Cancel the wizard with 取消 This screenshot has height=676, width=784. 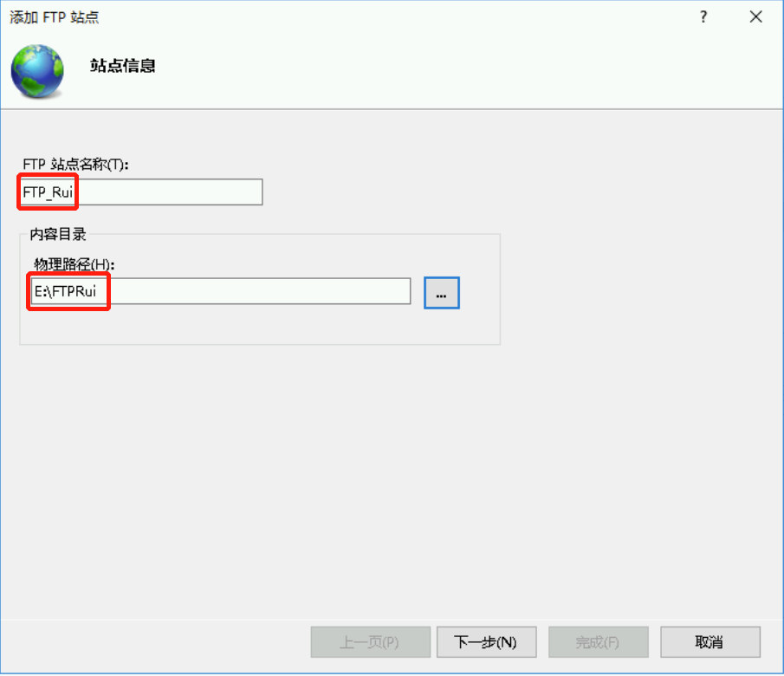(x=709, y=642)
